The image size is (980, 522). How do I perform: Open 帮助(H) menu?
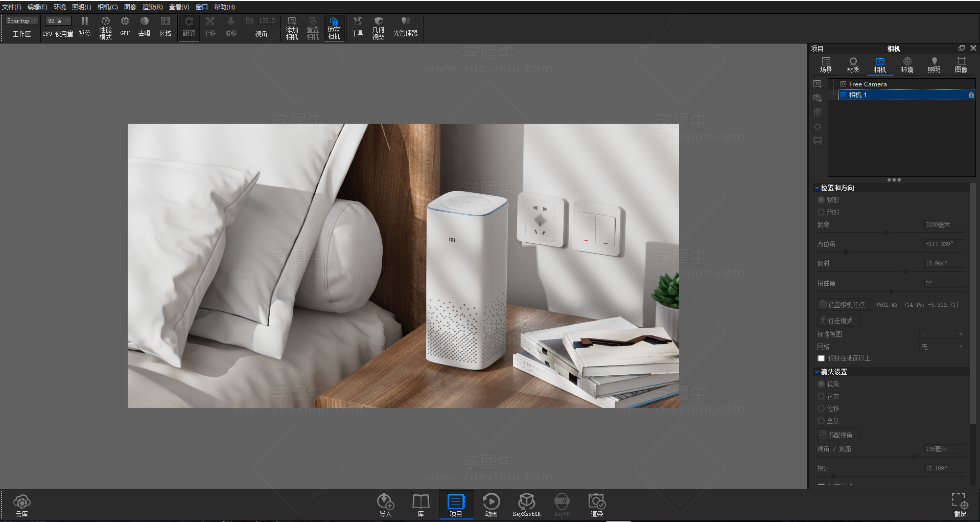point(224,7)
